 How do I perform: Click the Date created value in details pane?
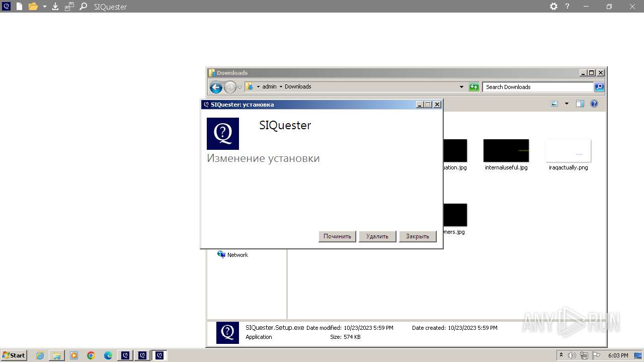tap(472, 328)
